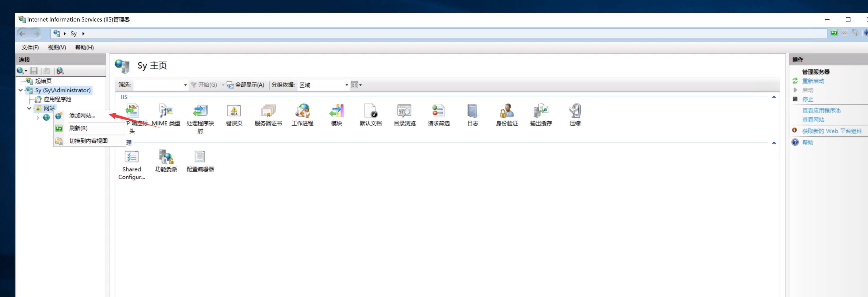This screenshot has width=868, height=297.
Task: Open the 文件(F) menu
Action: (30, 48)
